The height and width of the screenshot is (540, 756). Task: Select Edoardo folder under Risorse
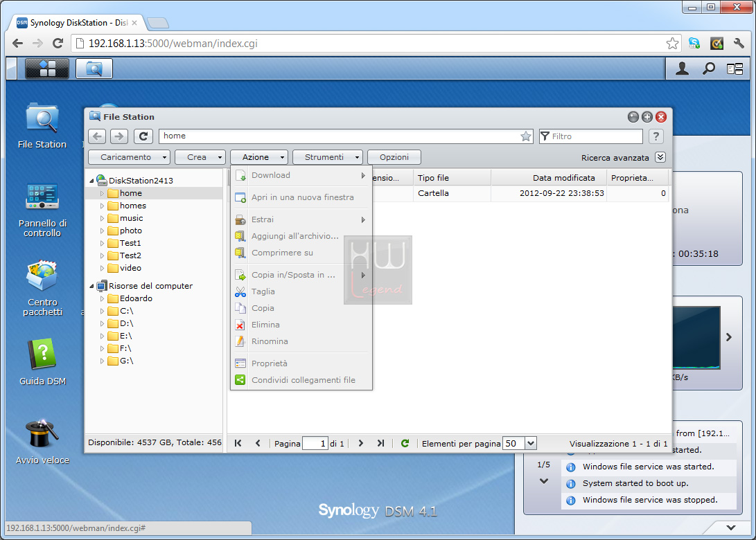click(x=136, y=298)
